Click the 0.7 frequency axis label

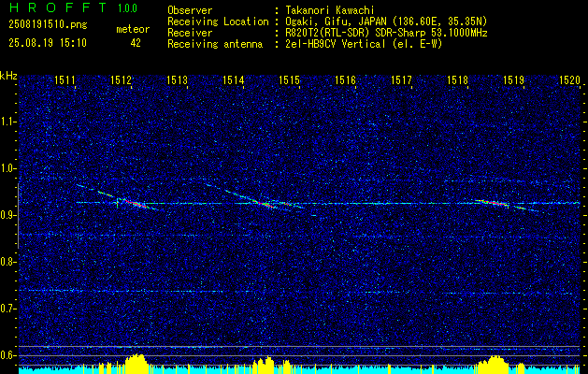coord(7,309)
